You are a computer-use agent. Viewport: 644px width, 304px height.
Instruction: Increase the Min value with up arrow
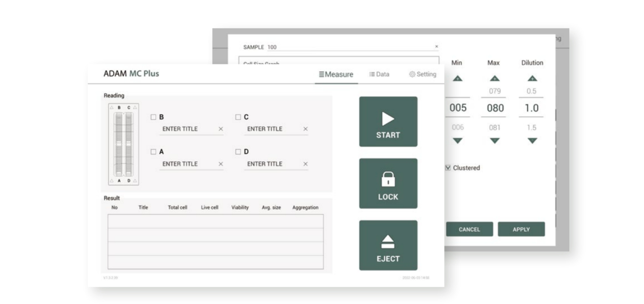click(457, 78)
